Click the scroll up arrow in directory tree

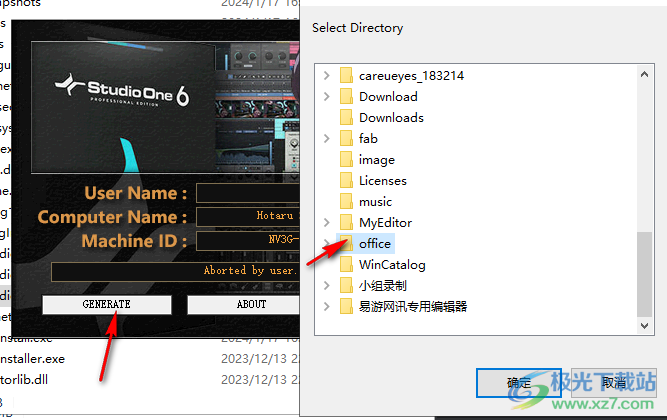coord(644,74)
